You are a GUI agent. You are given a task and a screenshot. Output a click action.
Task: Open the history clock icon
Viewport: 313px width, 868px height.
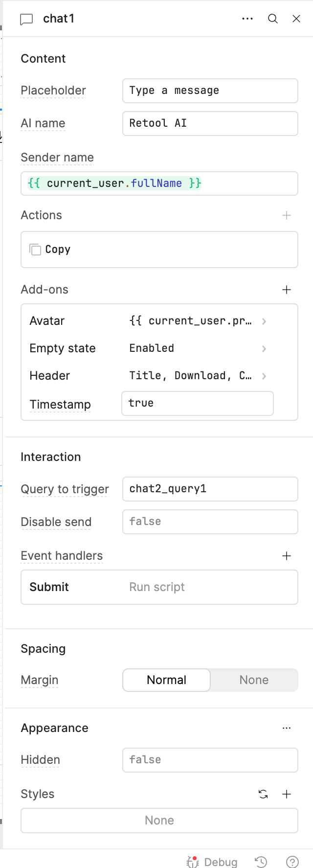[x=261, y=862]
